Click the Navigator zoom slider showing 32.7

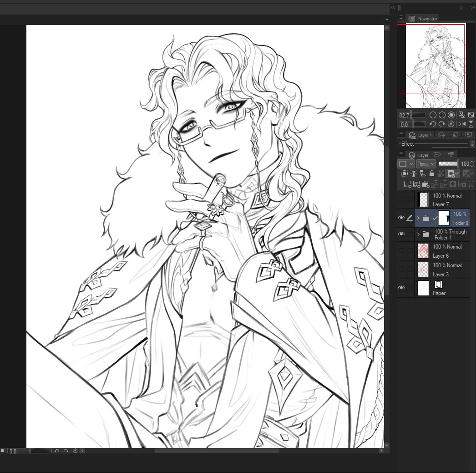pyautogui.click(x=412, y=115)
